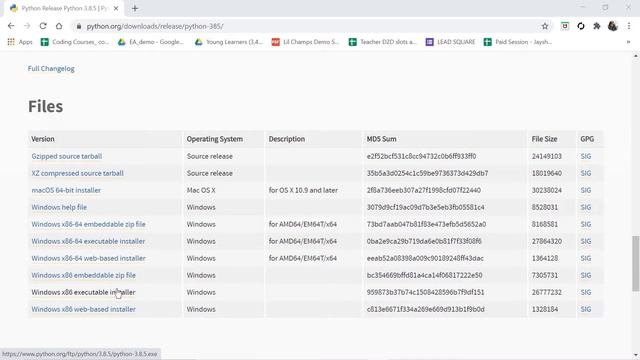Select the Python Release 3.8.5 tab

(x=64, y=8)
